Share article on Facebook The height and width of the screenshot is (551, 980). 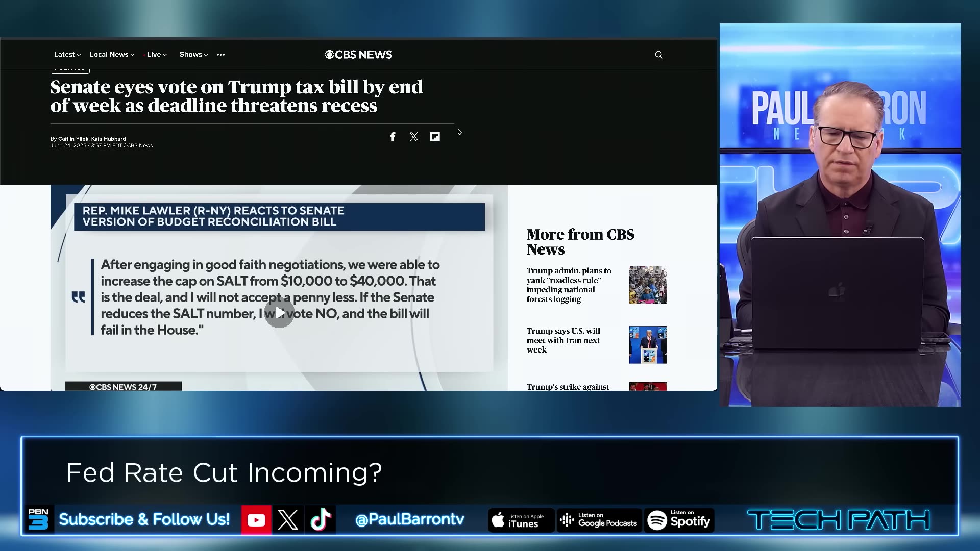[393, 137]
